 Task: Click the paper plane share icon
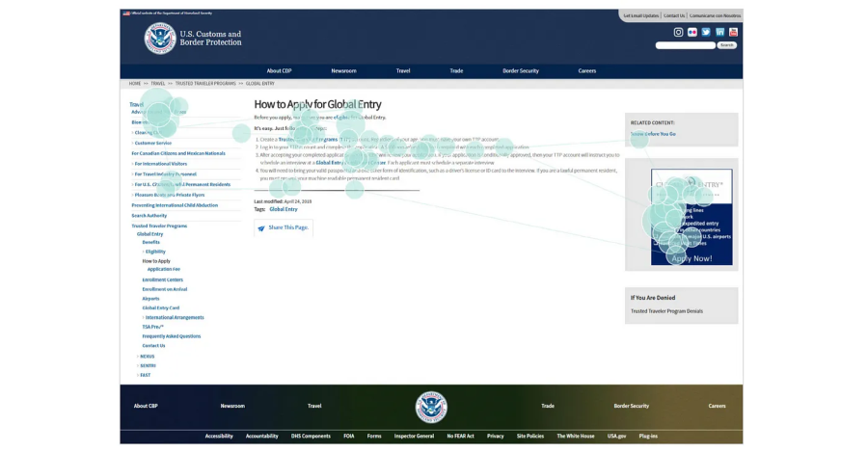[261, 228]
